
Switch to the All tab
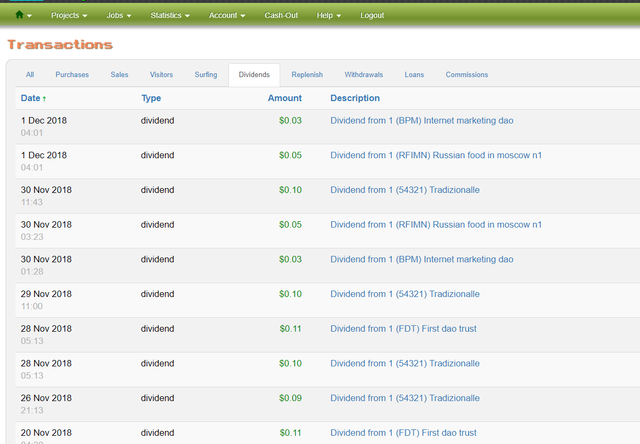[30, 75]
